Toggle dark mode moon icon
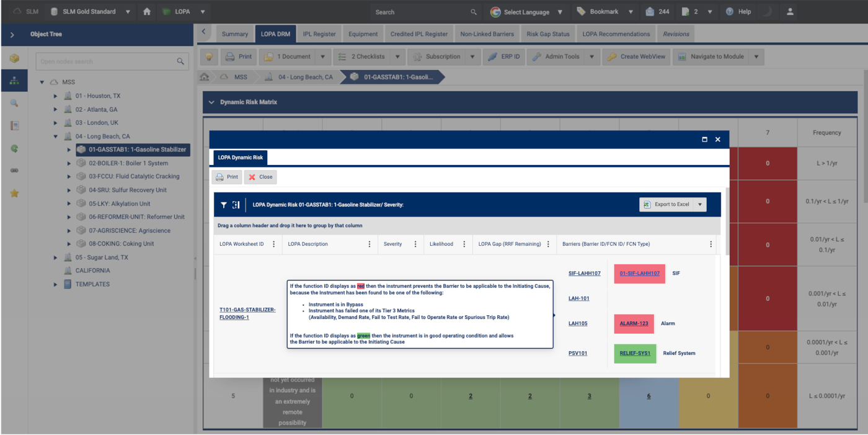Screen dimensions: 868x435 pyautogui.click(x=768, y=12)
